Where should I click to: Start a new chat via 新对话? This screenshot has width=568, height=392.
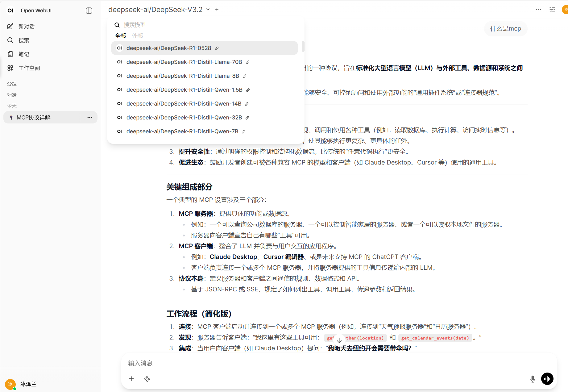(x=26, y=27)
